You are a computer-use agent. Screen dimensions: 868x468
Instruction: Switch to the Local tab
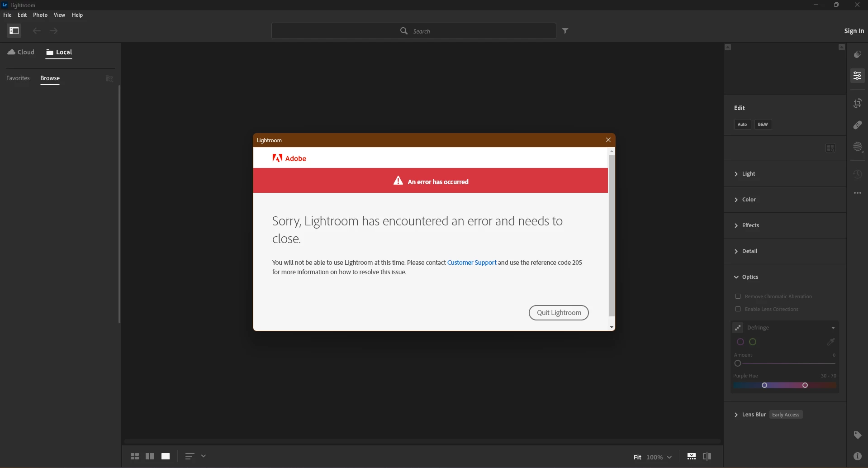click(59, 52)
